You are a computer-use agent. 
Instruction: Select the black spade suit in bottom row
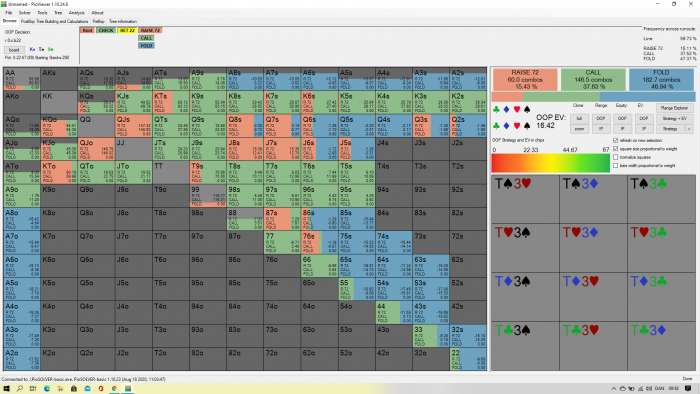point(527,126)
